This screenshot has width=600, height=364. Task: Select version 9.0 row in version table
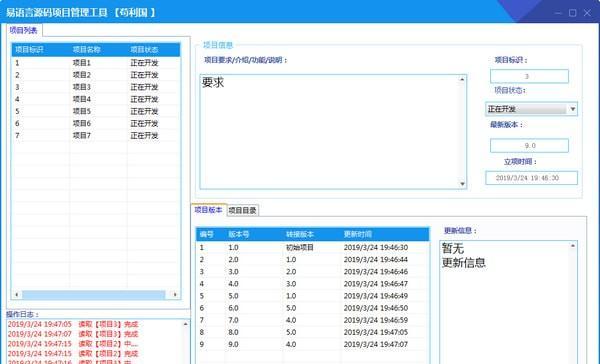[313, 344]
